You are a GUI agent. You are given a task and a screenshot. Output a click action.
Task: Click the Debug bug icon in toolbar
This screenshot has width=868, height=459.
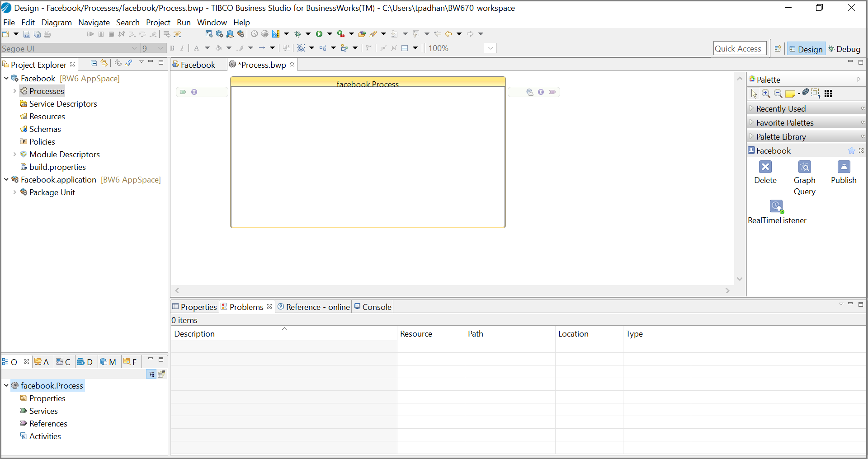(x=297, y=34)
